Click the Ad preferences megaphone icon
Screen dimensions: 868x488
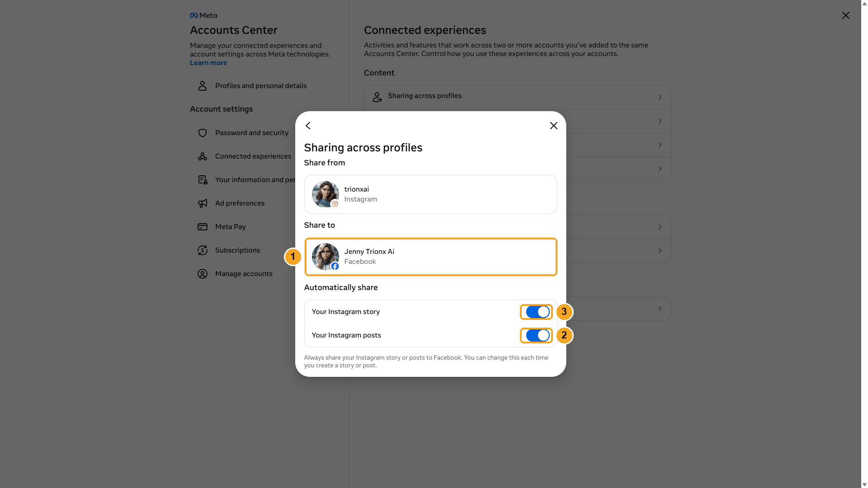pos(203,203)
